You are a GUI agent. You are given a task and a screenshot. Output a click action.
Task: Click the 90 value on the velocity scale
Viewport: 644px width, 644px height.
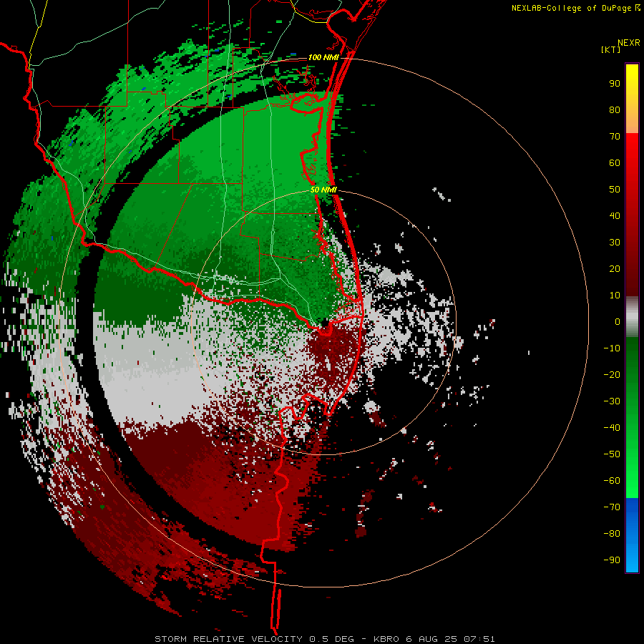[615, 84]
